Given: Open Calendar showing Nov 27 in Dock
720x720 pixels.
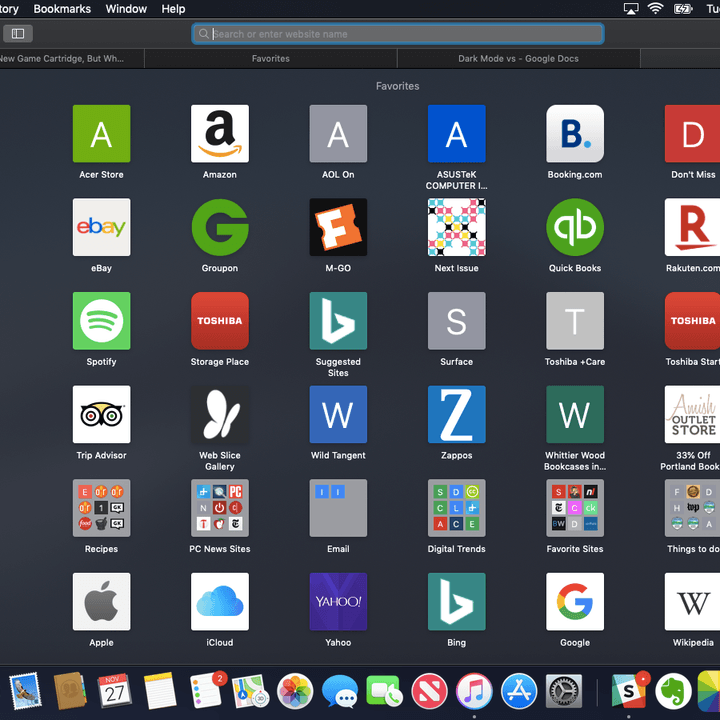Looking at the screenshot, I should click(x=114, y=692).
